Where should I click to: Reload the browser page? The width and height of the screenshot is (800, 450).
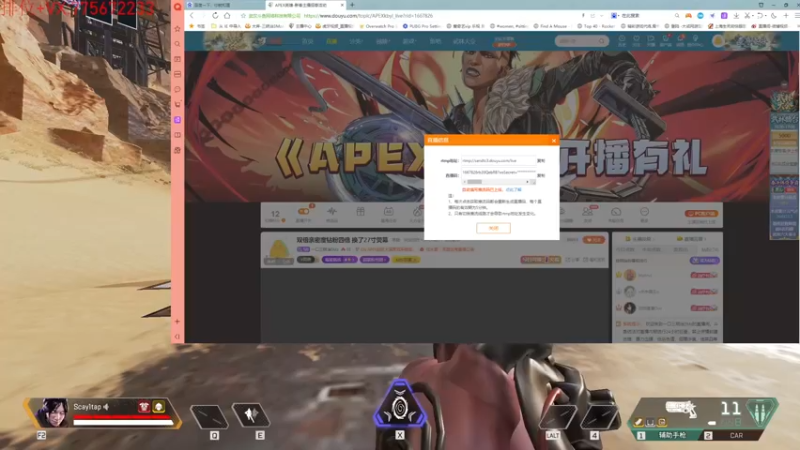click(215, 16)
